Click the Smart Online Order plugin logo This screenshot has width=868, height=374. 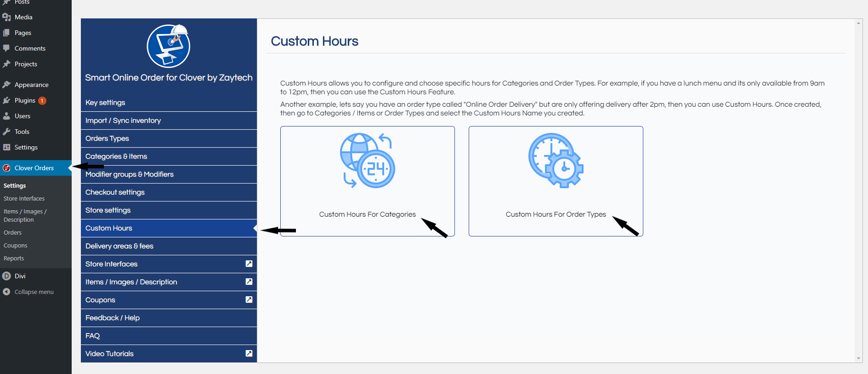point(169,46)
